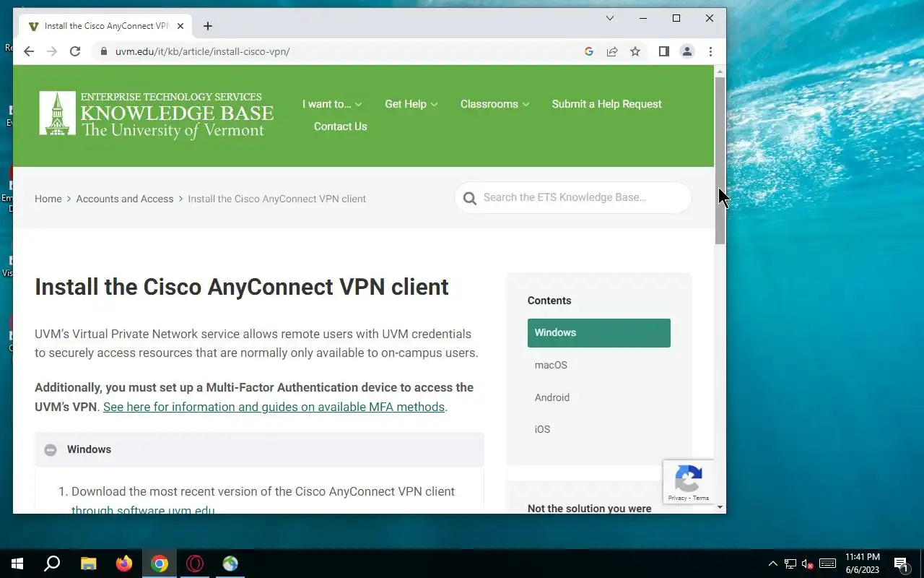
Task: Click the padlock site info icon
Action: tap(104, 51)
